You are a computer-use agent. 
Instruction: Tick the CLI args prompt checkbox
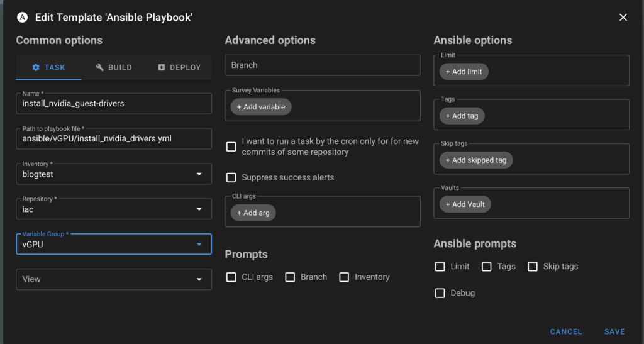coord(231,277)
